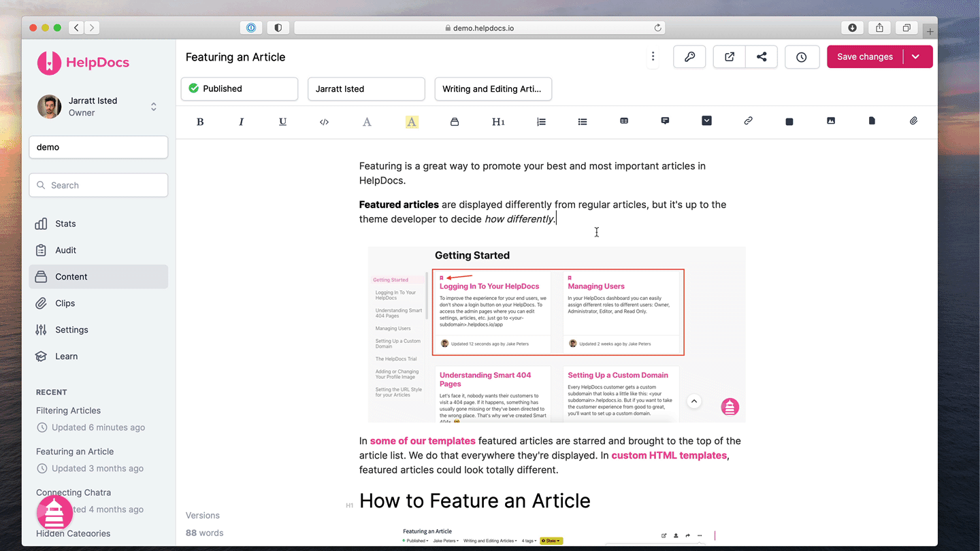Viewport: 980px width, 551px height.
Task: Toggle italic formatting in the editor toolbar
Action: (241, 122)
